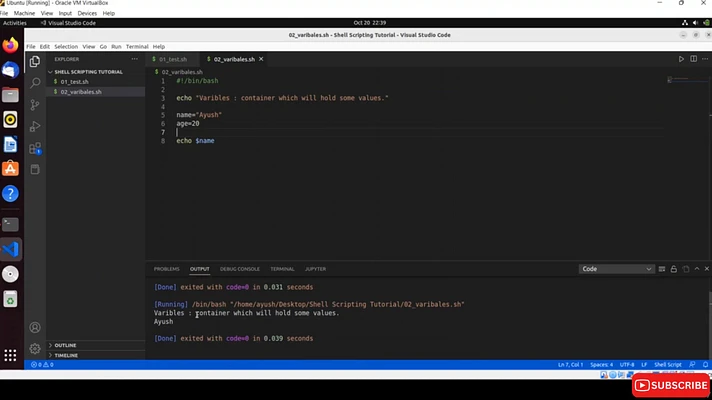The width and height of the screenshot is (712, 400).
Task: Toggle output auto-scroll lock
Action: pyautogui.click(x=673, y=269)
